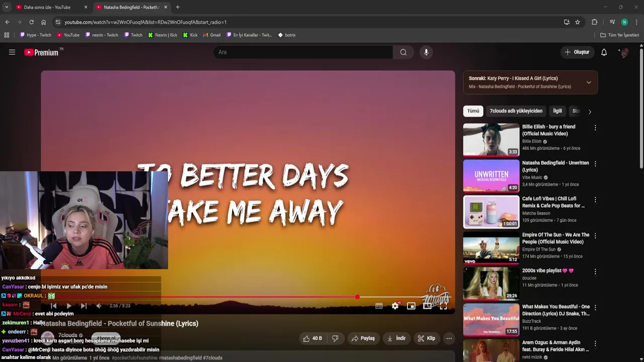Open the browser extensions puzzle icon
Screen dimensions: 644x362
(x=594, y=22)
